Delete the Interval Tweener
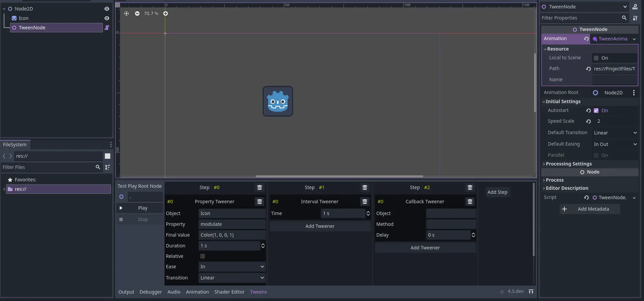The height and width of the screenshot is (301, 644). (365, 202)
